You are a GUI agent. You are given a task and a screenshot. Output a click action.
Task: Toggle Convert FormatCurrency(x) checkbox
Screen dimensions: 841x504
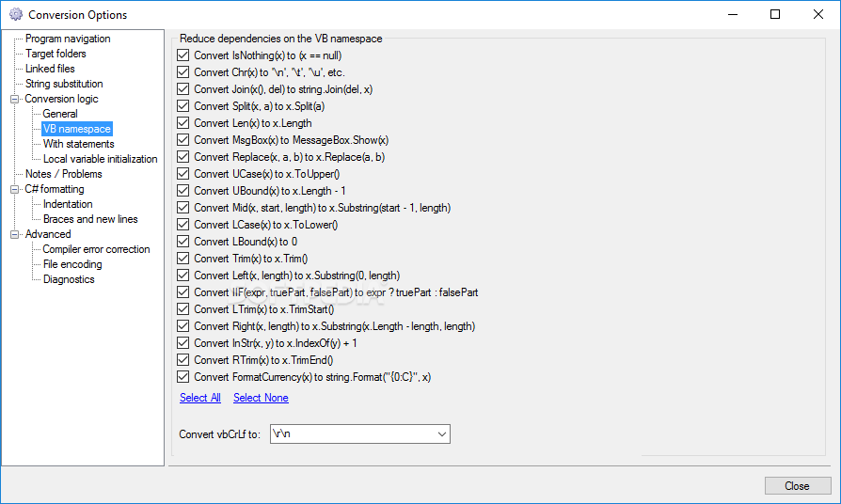(182, 376)
